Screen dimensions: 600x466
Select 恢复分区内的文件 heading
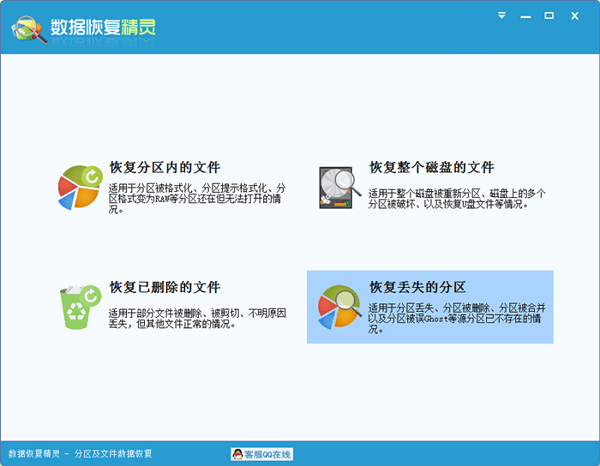point(165,168)
